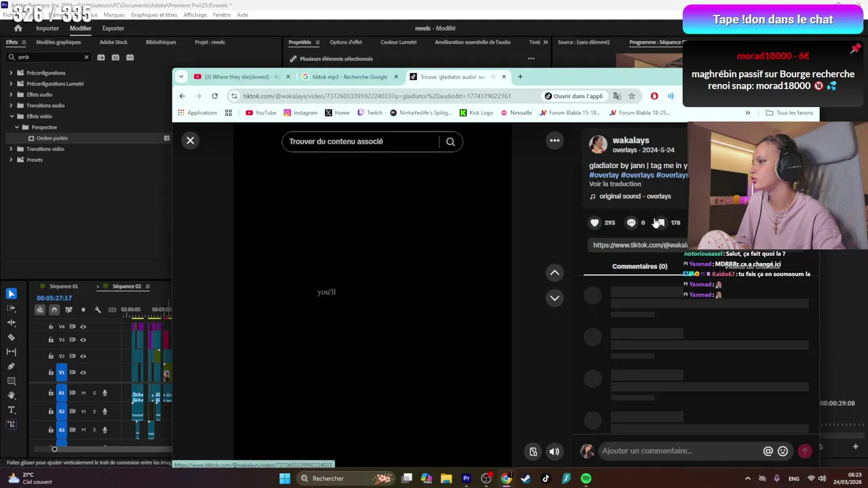Click the add marker shield icon in timeline

(x=83, y=310)
